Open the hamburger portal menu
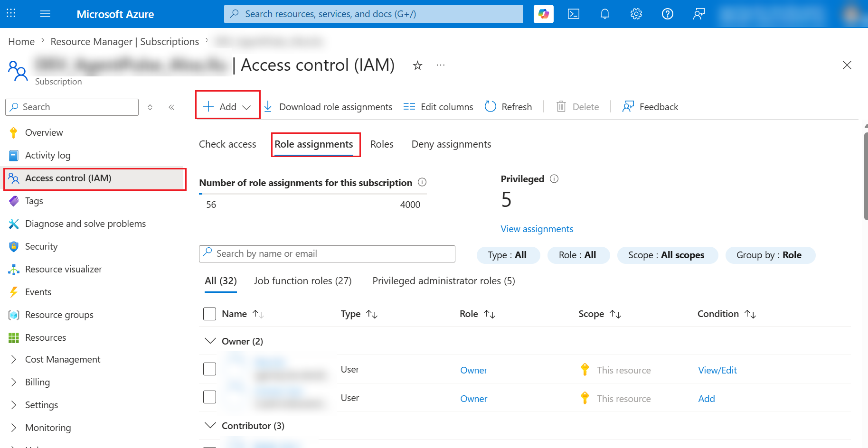Screen dimensions: 868x448 point(45,14)
